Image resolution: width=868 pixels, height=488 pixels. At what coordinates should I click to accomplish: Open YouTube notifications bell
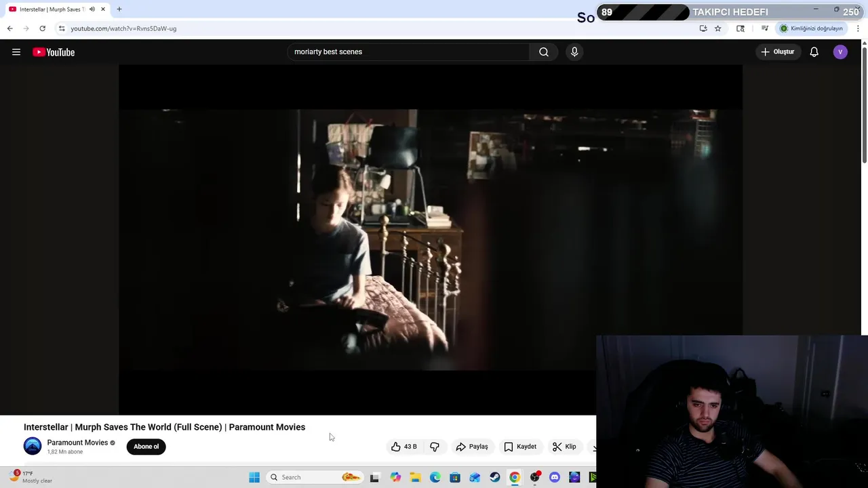[x=814, y=52]
